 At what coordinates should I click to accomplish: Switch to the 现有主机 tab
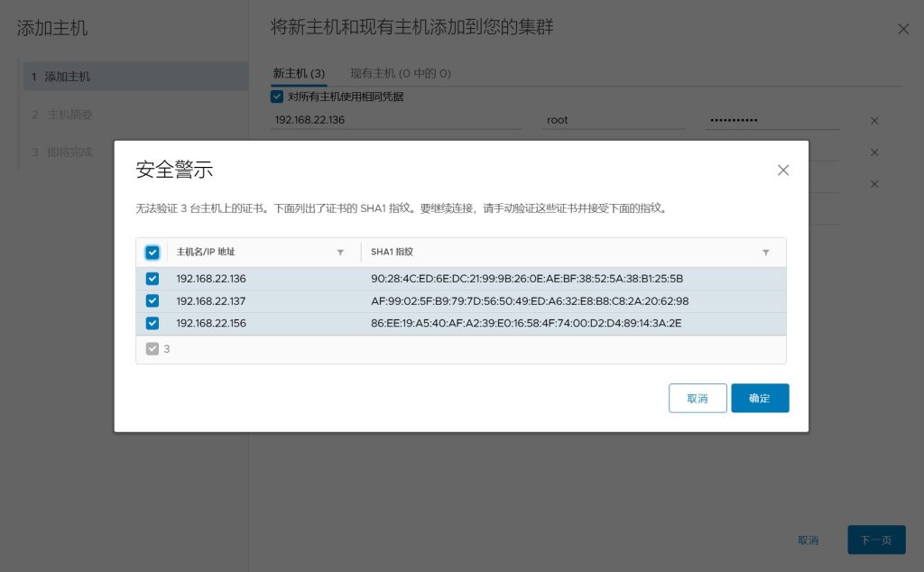tap(401, 74)
